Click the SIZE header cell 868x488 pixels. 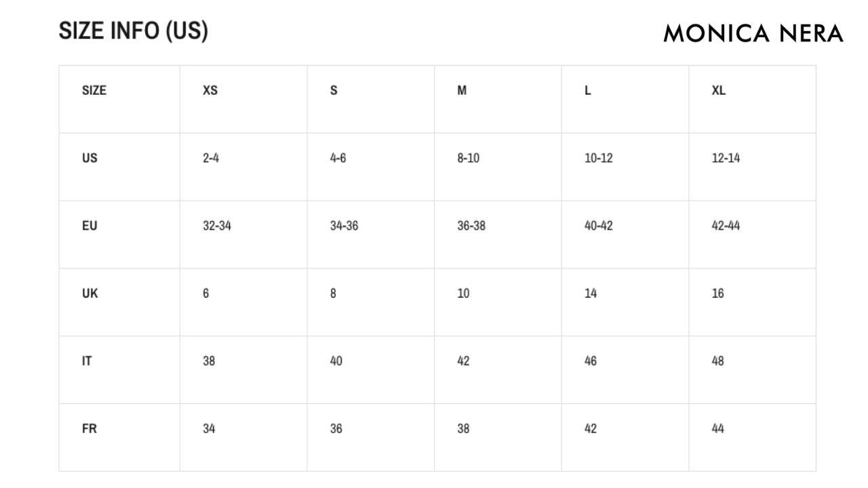pos(94,90)
